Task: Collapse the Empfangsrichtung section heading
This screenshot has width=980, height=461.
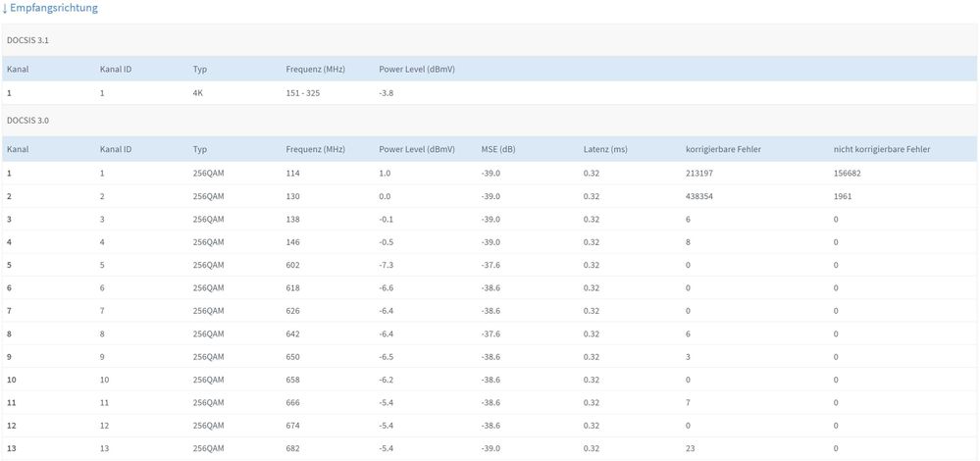Action: tap(50, 9)
